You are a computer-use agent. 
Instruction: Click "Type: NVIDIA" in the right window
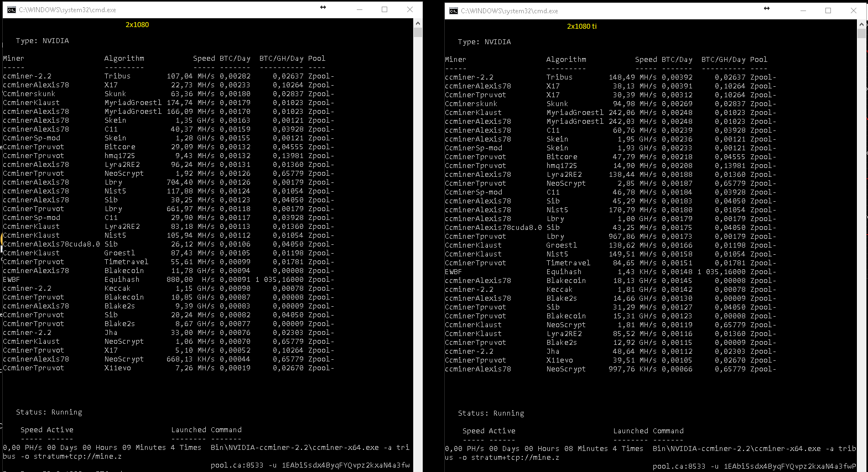coord(485,42)
